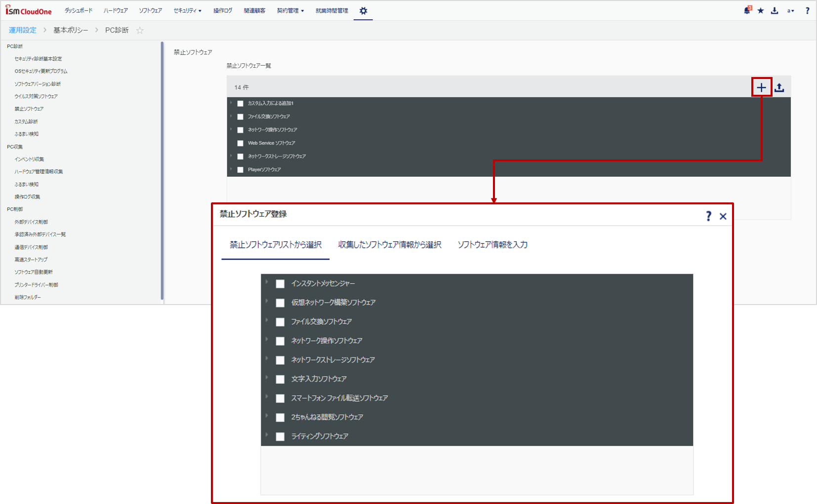817x504 pixels.
Task: Open the notifications bell with badge 3
Action: 746,10
